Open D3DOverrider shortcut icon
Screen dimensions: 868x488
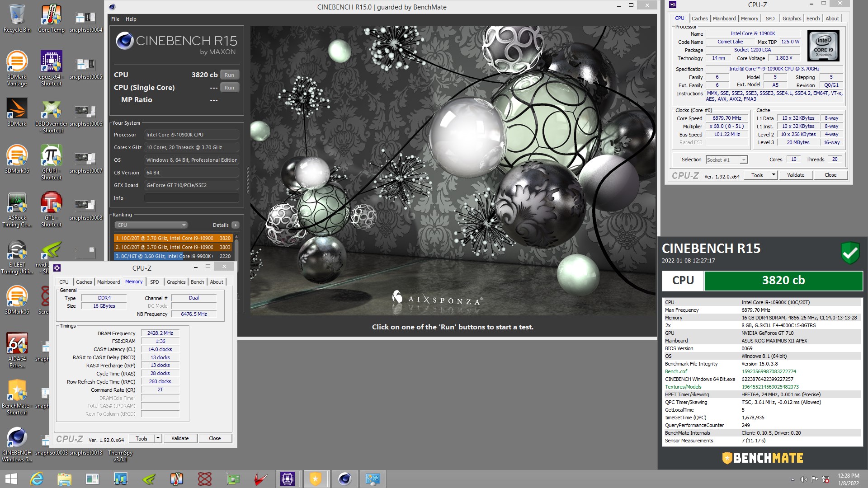51,116
